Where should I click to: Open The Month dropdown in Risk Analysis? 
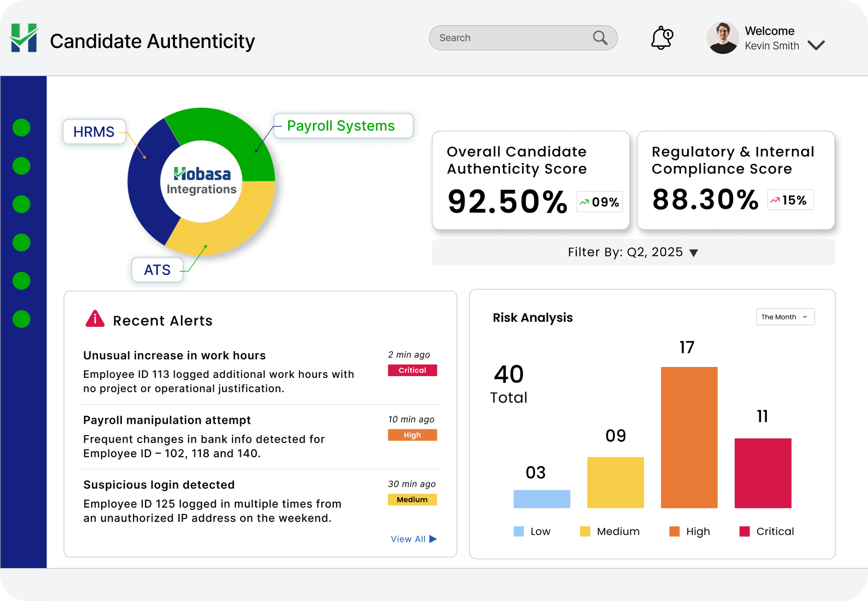pos(785,317)
